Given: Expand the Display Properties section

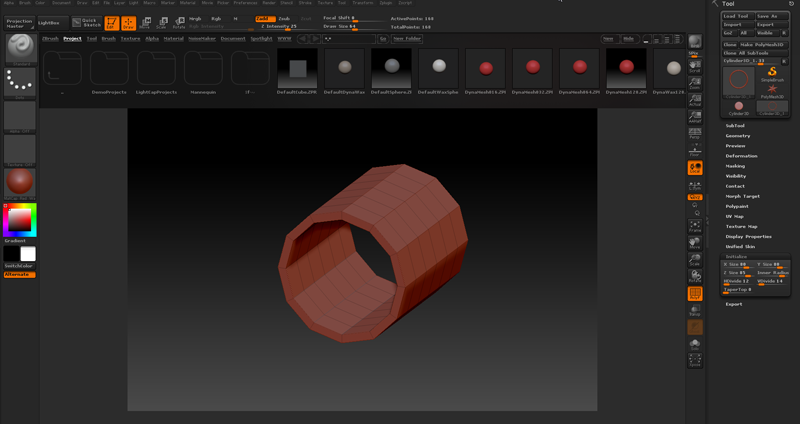Looking at the screenshot, I should (748, 237).
